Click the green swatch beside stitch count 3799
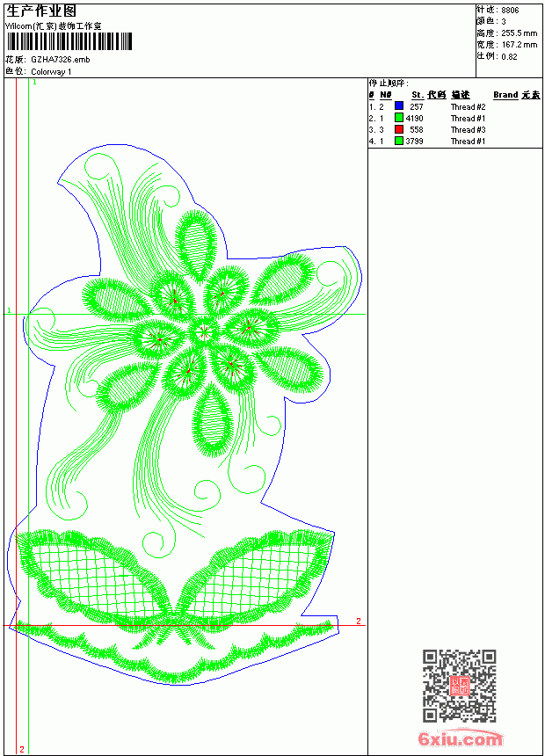 click(x=399, y=141)
